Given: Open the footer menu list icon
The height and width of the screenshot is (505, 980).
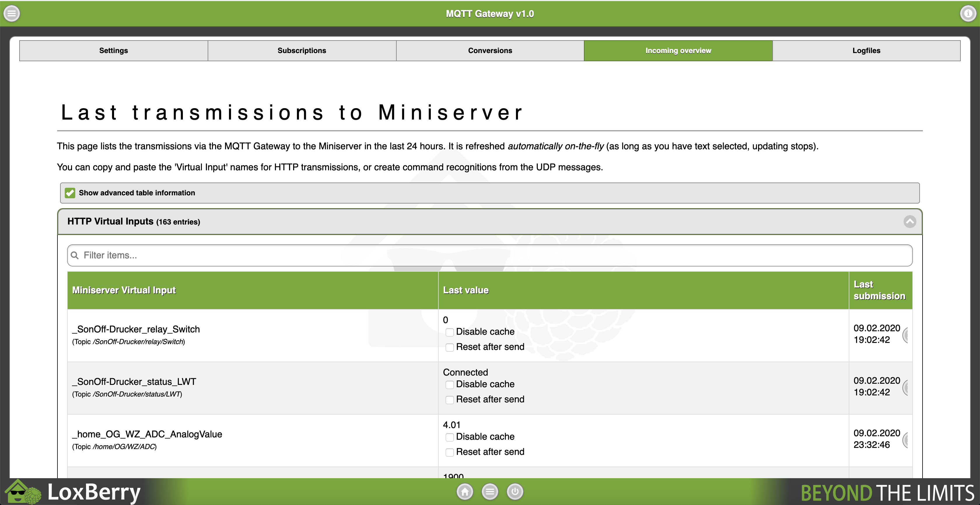Looking at the screenshot, I should (x=490, y=492).
